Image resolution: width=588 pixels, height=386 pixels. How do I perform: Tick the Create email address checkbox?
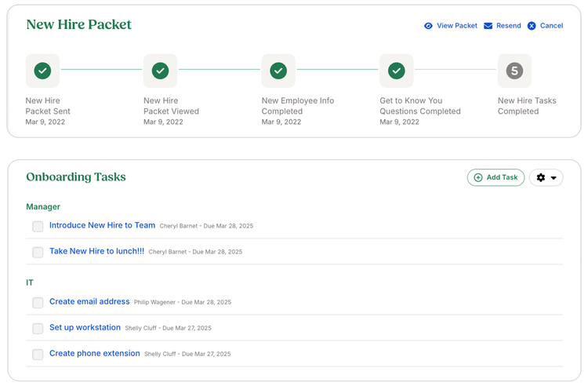click(38, 302)
